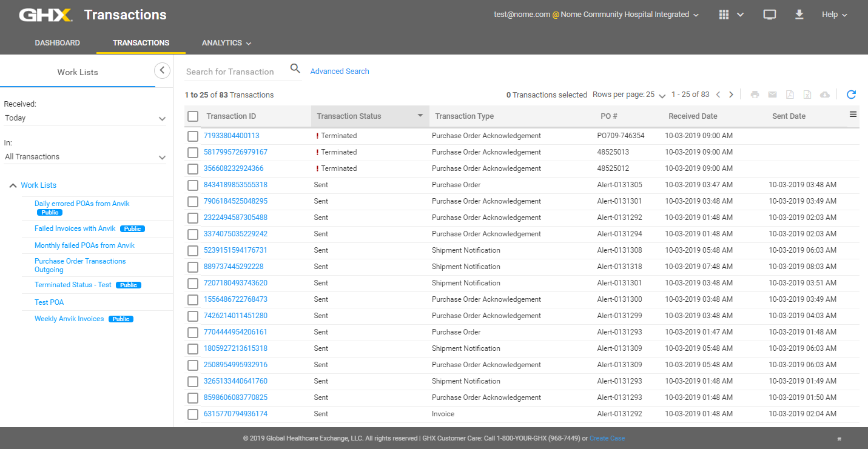Click the print icon in toolbar
The image size is (868, 449).
point(755,95)
